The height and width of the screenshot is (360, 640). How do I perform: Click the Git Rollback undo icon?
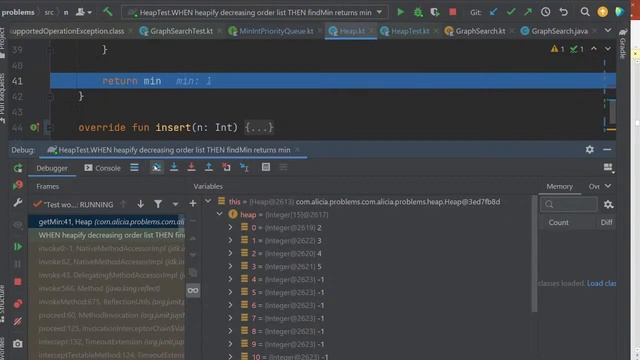click(564, 12)
